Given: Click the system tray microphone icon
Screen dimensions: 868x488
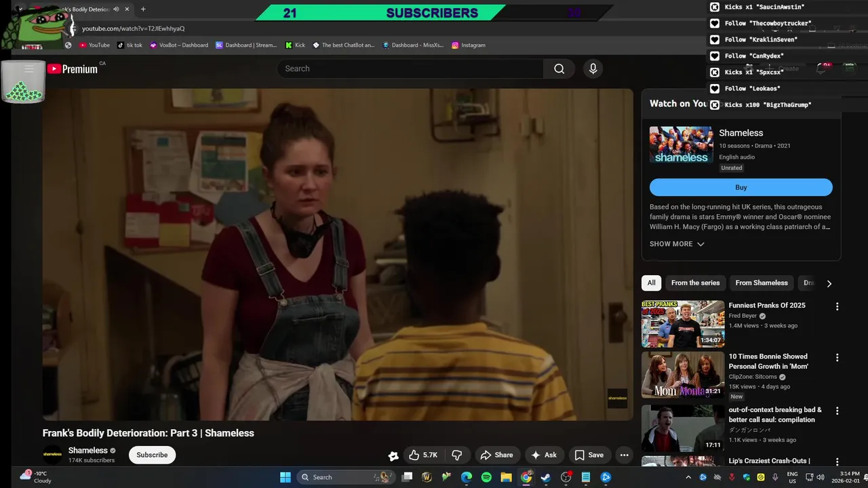Looking at the screenshot, I should [775, 477].
